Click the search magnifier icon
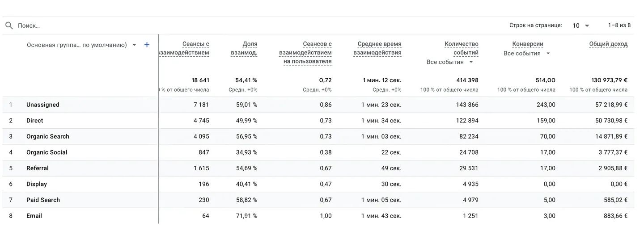This screenshot has width=644, height=248. (x=9, y=25)
